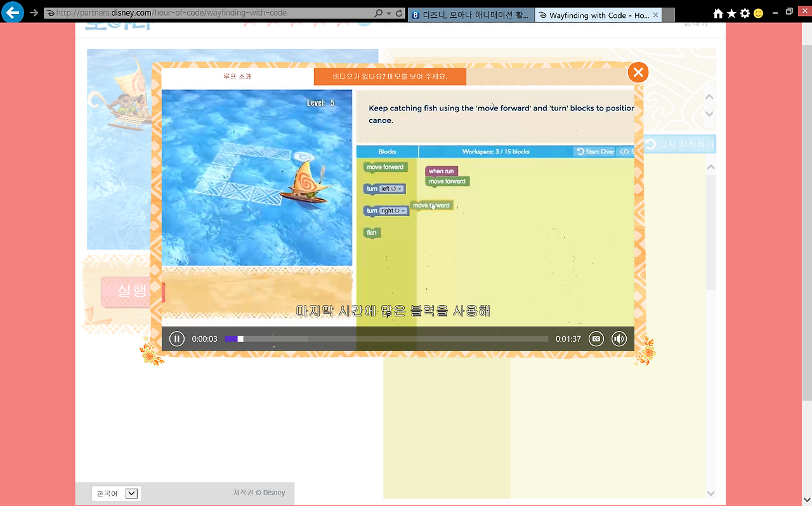Switch to the 루프 소개 tab
Image resolution: width=812 pixels, height=506 pixels.
238,77
